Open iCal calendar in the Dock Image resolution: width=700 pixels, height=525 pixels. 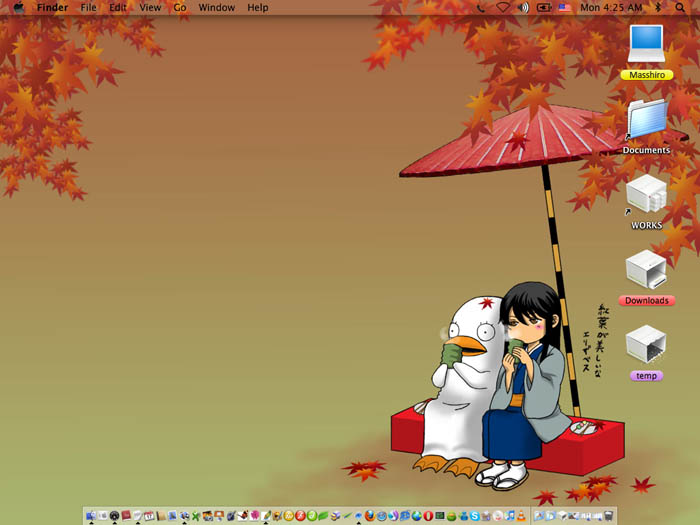149,516
